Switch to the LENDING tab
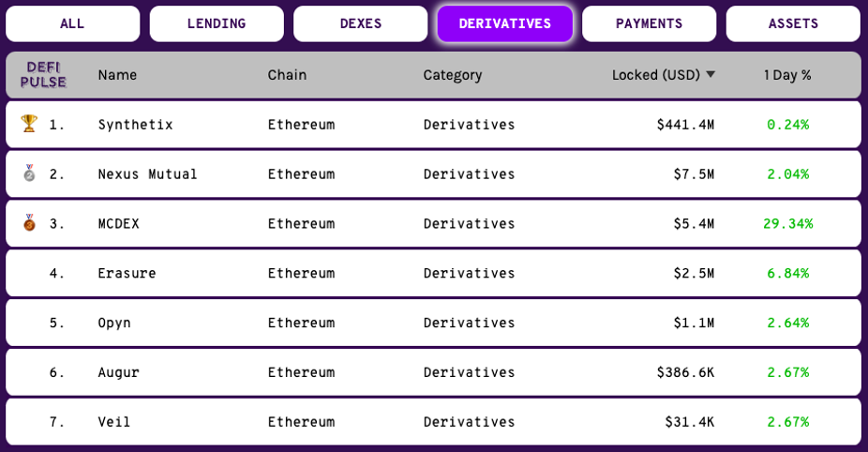The image size is (868, 452). pyautogui.click(x=217, y=23)
